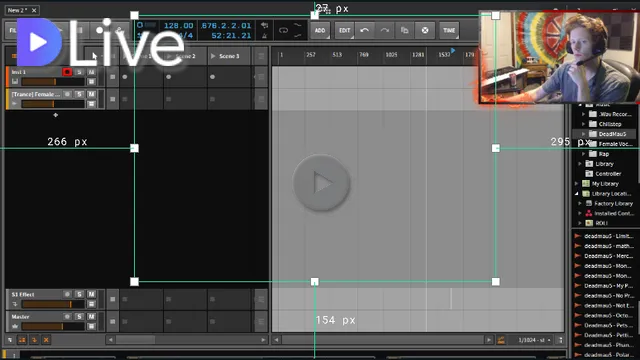The height and width of the screenshot is (360, 640).
Task: Expand the Chillstep folder
Action: pos(584,124)
